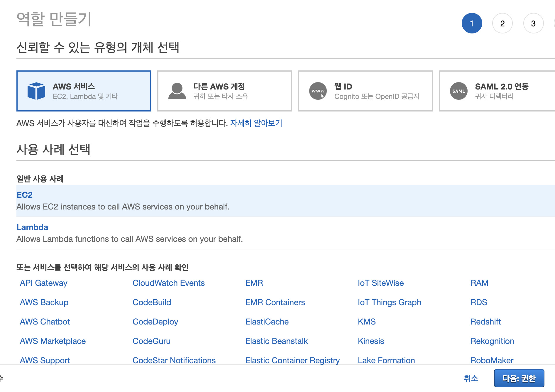
Task: Click the 사용 사례 선택 heading
Action: pyautogui.click(x=53, y=149)
